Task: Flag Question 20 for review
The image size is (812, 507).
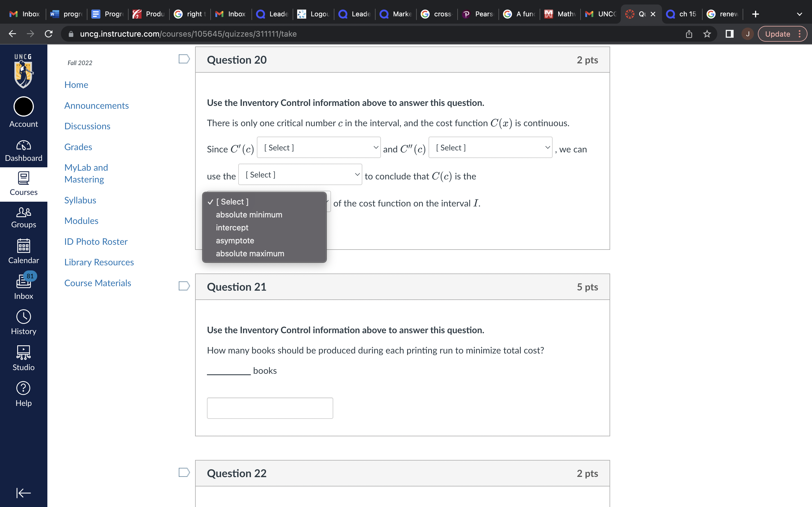Action: point(184,59)
